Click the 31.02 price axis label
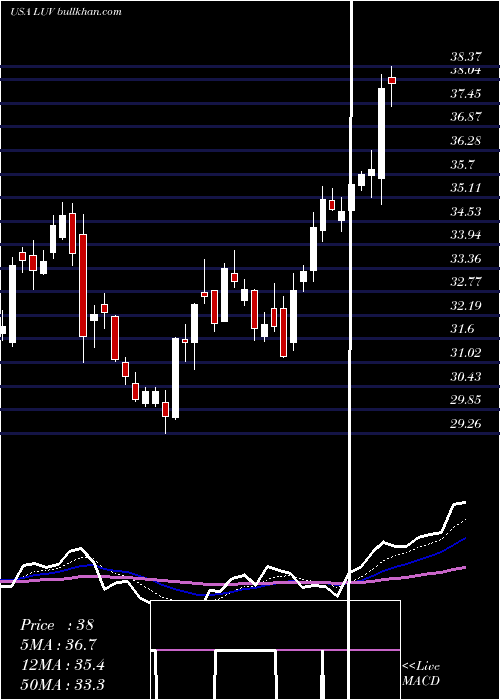The width and height of the screenshot is (500, 700). (x=466, y=353)
